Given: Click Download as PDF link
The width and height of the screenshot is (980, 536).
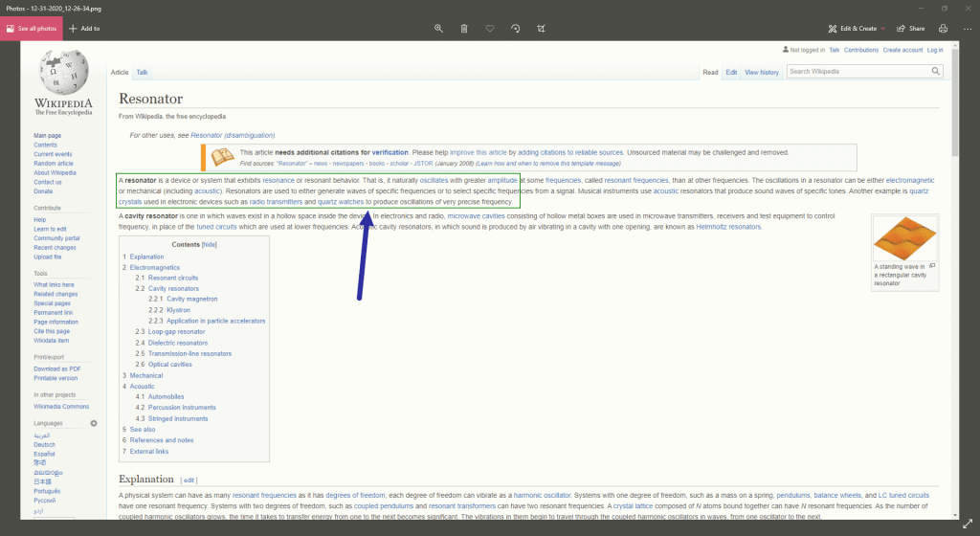Looking at the screenshot, I should coord(56,369).
